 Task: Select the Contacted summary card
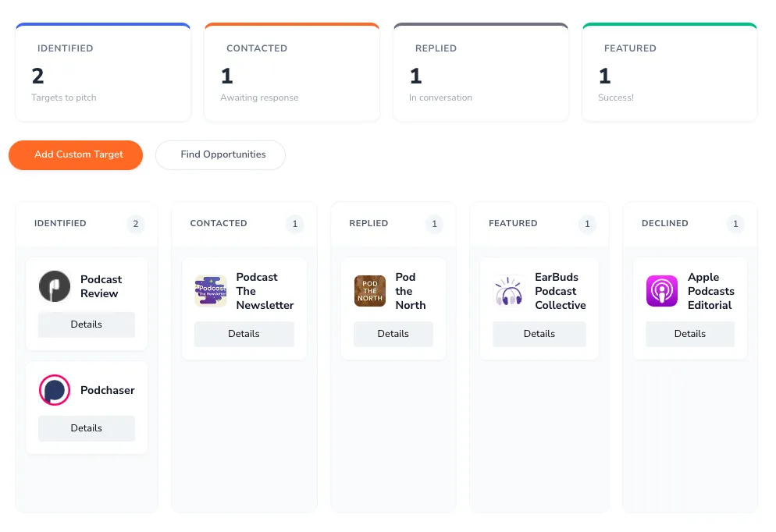292,73
